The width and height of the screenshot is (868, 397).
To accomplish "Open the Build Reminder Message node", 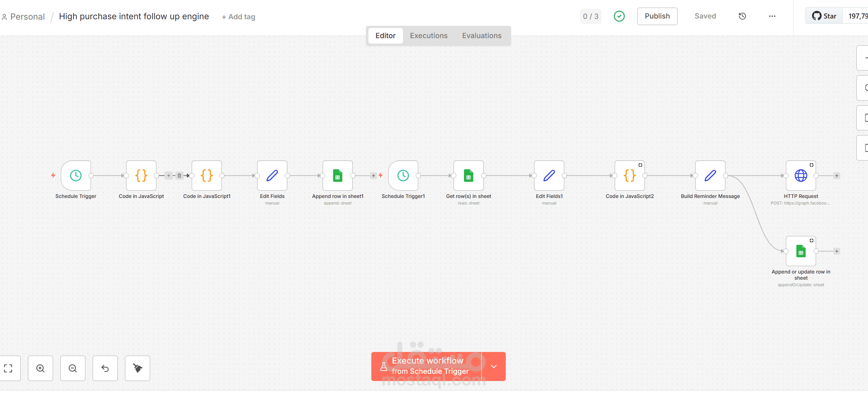I will [x=710, y=175].
